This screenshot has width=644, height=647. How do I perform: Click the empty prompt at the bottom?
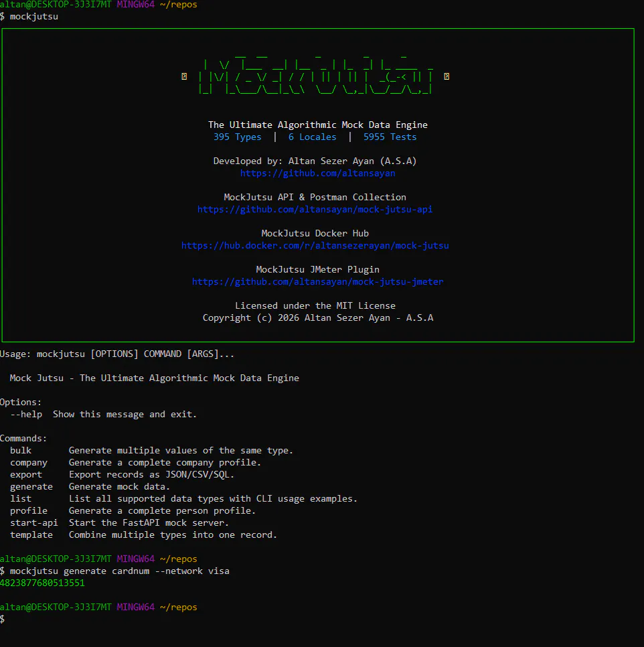click(x=3, y=620)
